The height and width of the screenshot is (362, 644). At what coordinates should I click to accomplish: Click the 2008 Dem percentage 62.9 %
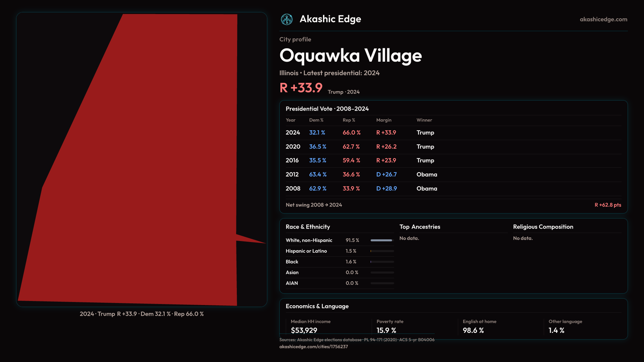click(x=317, y=189)
